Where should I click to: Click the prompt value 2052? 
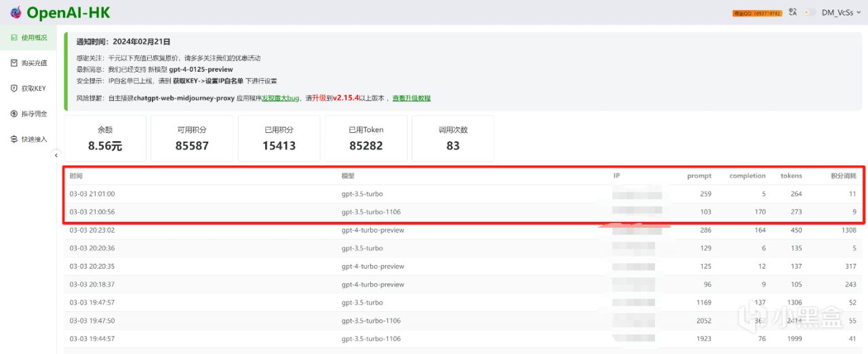coord(704,321)
